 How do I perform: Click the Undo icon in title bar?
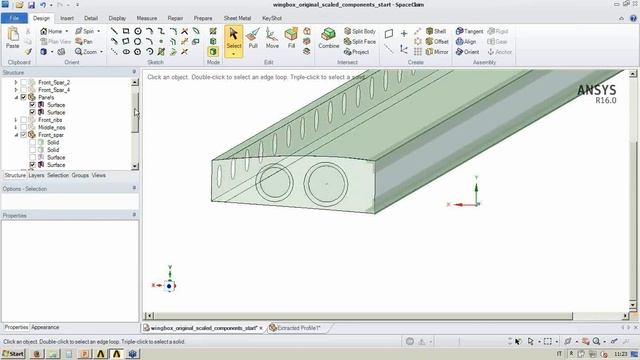(43, 5)
